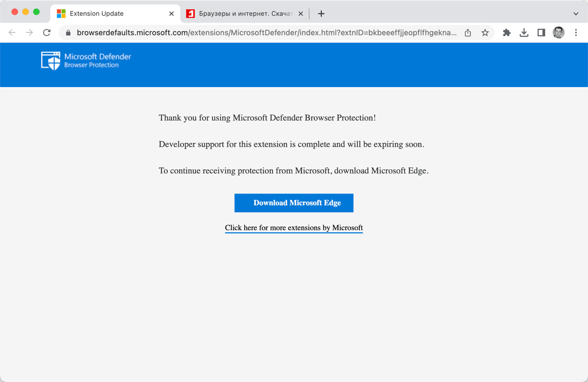Switch to the Браузеры и интернет tab

pyautogui.click(x=241, y=14)
